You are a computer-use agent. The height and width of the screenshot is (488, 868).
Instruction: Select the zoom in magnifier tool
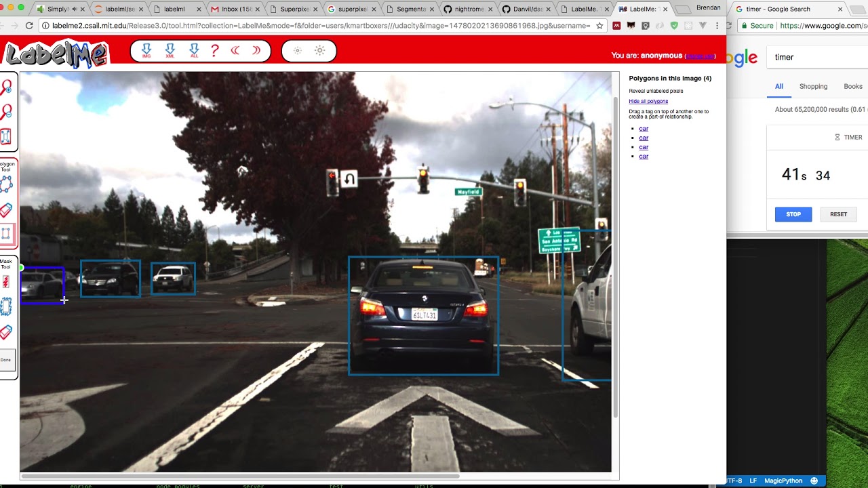tap(6, 87)
